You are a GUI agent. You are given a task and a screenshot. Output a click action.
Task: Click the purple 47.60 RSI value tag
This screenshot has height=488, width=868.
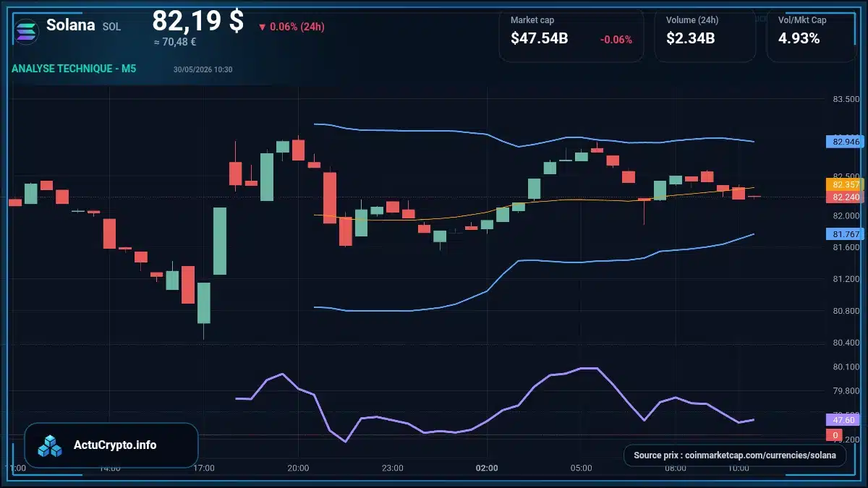coord(843,419)
